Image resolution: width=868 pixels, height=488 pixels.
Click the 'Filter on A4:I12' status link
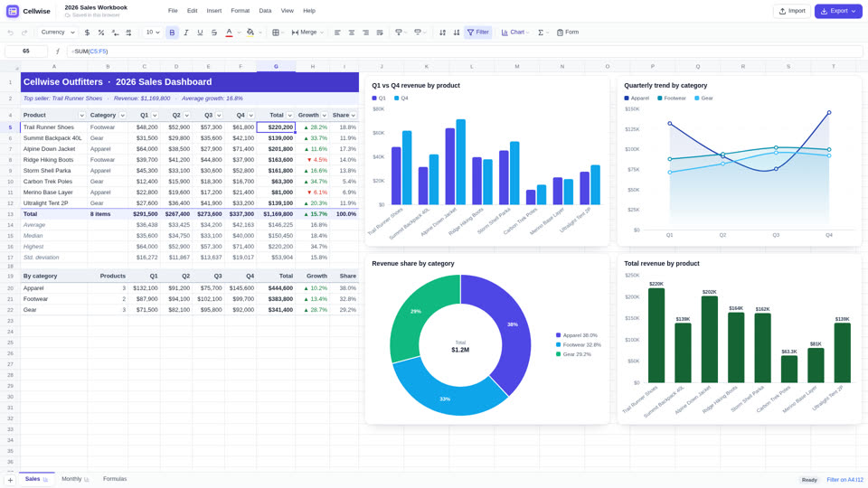point(844,480)
